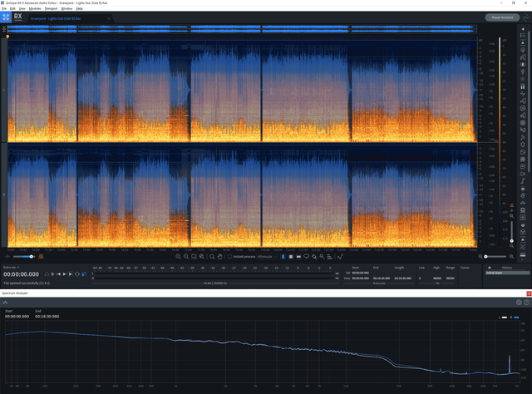Click the playhead marker at the timeline start
This screenshot has width=532, height=394.
pos(7,37)
